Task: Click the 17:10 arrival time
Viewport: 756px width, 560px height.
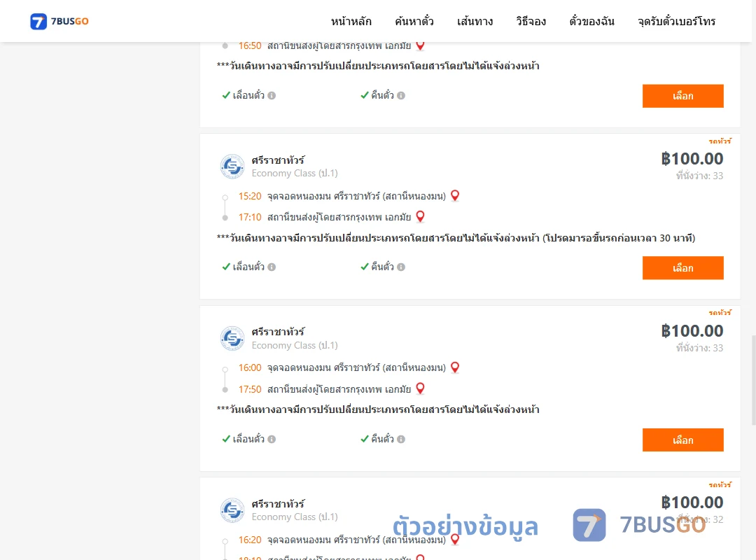Action: [x=250, y=217]
